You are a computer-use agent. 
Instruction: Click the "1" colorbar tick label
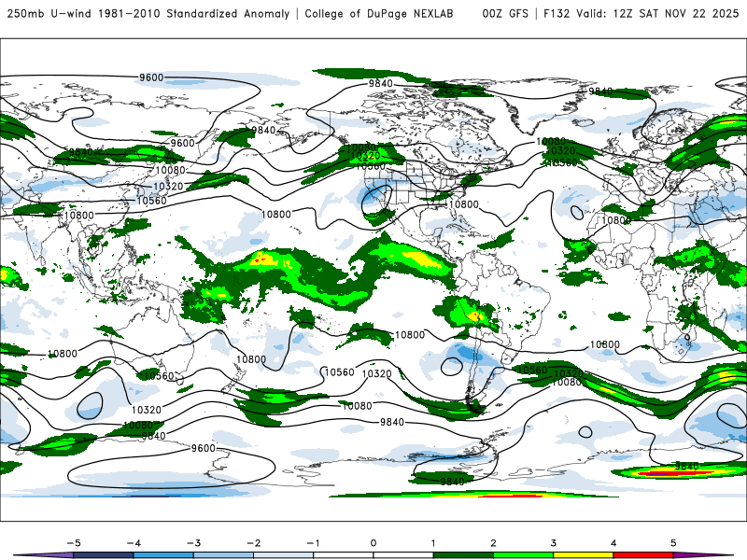pos(433,543)
